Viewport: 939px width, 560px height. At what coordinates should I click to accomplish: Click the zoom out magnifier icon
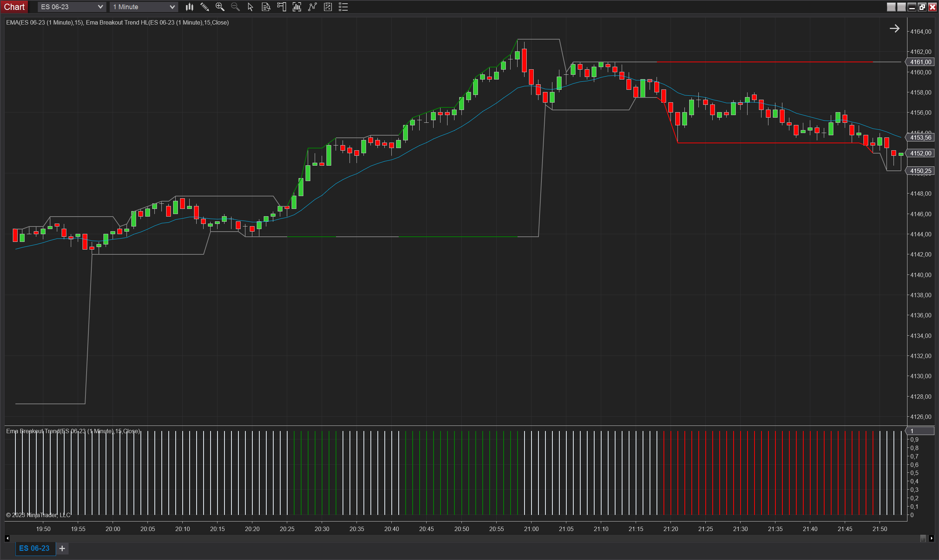pyautogui.click(x=235, y=7)
